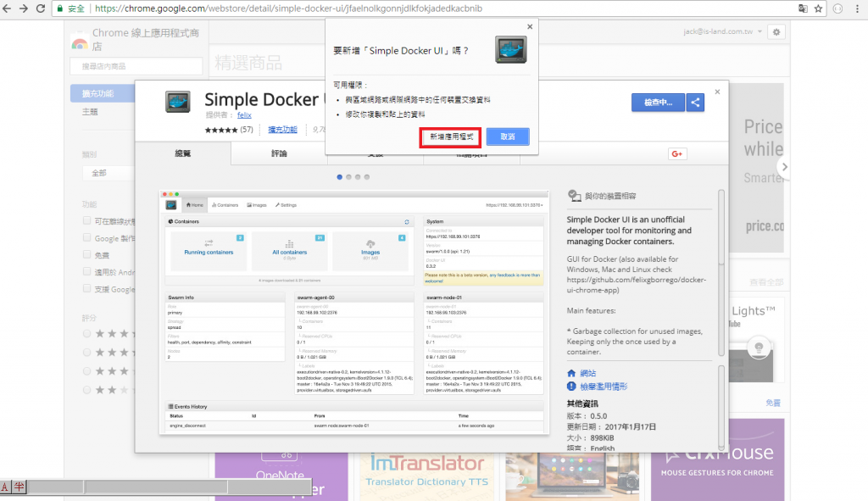Bookmark this page with the star icon
This screenshot has height=501, width=868.
[818, 8]
